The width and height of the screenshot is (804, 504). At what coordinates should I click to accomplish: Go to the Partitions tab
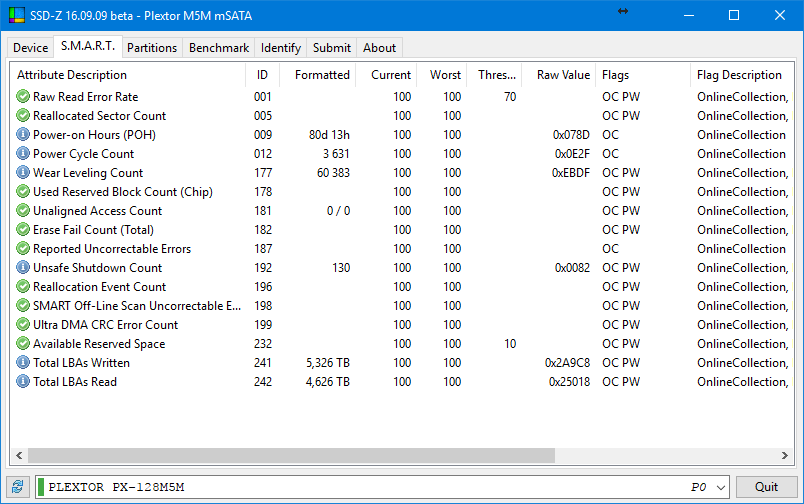pyautogui.click(x=152, y=47)
